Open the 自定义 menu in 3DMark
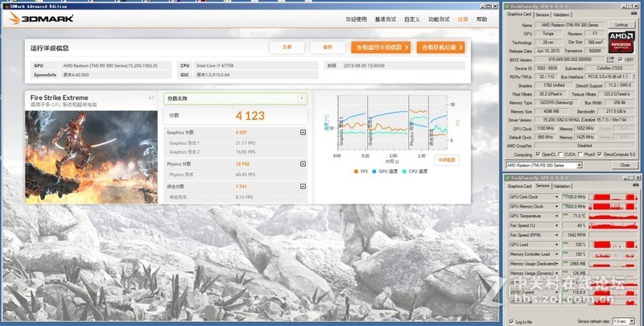Screen dimensions: 644x326 coord(412,19)
